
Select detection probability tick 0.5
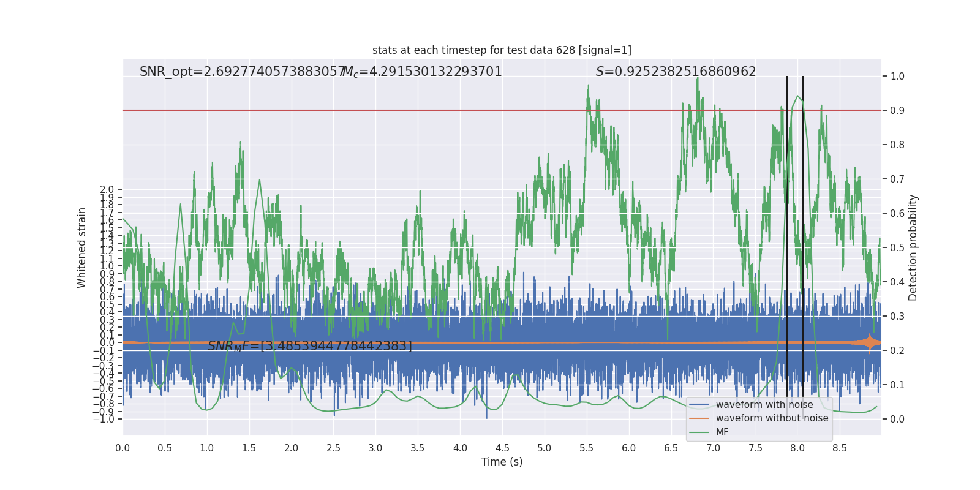pyautogui.click(x=897, y=248)
